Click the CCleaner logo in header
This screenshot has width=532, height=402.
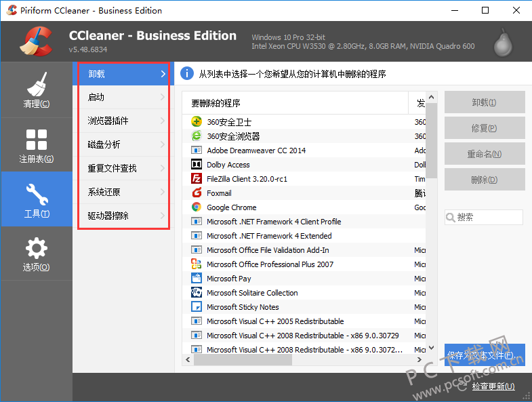pos(36,41)
